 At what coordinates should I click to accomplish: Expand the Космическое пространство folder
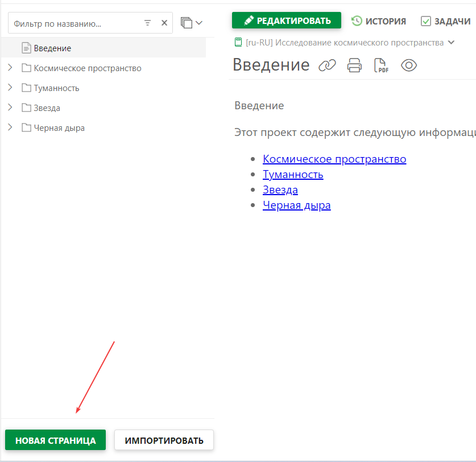tap(10, 68)
